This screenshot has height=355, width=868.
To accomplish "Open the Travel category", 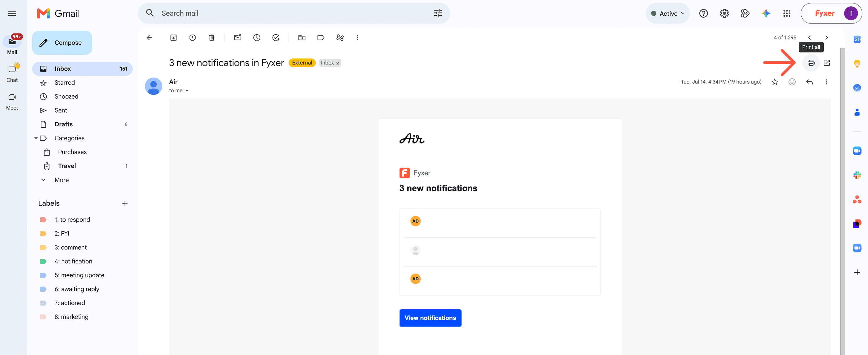I will pyautogui.click(x=82, y=166).
